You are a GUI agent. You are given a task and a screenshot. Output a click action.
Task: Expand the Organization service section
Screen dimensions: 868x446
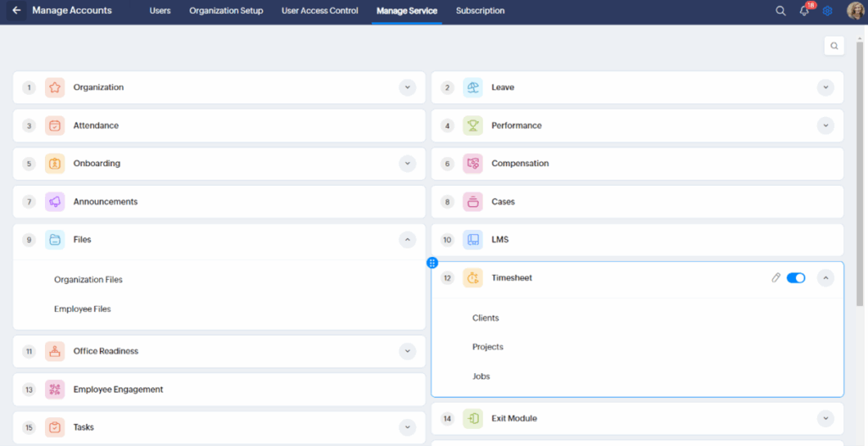[408, 87]
